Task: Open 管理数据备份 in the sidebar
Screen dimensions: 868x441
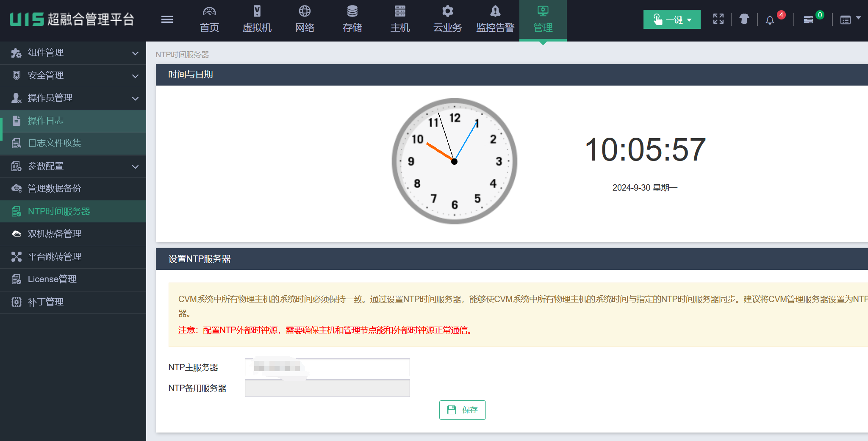Action: (x=73, y=189)
